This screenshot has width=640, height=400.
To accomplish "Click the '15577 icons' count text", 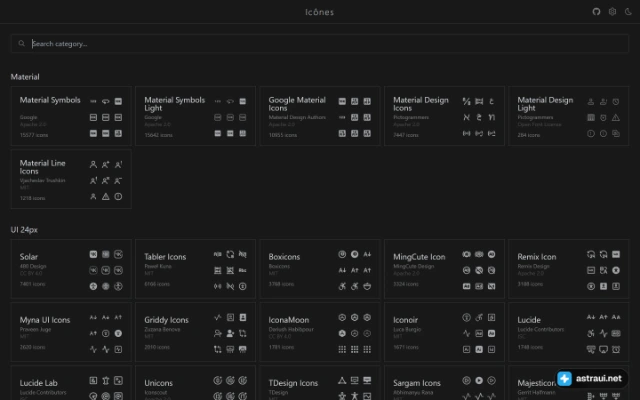I will 34,135.
